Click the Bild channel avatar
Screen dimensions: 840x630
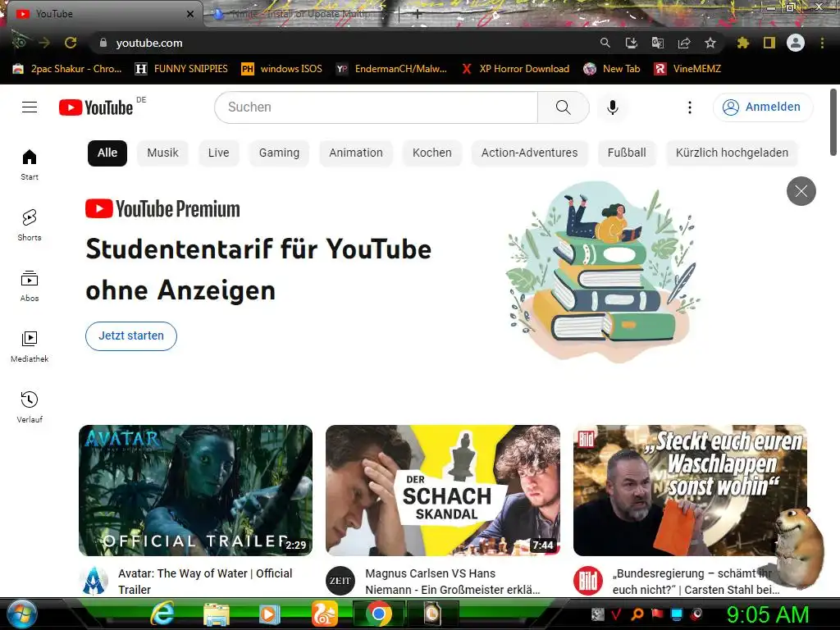587,581
